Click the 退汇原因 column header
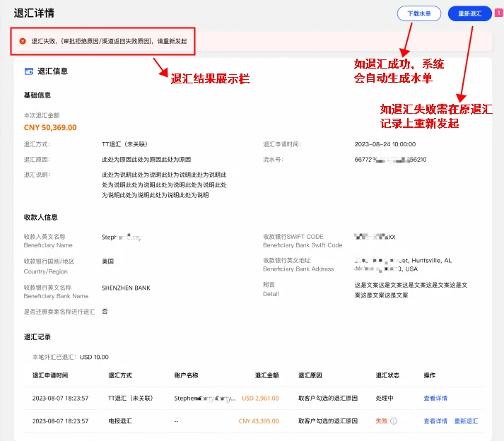The image size is (504, 441). pyautogui.click(x=310, y=375)
